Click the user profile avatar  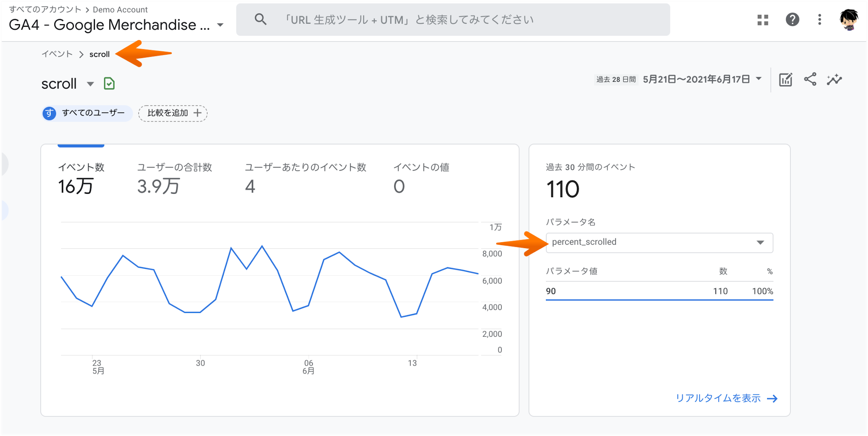(x=849, y=20)
